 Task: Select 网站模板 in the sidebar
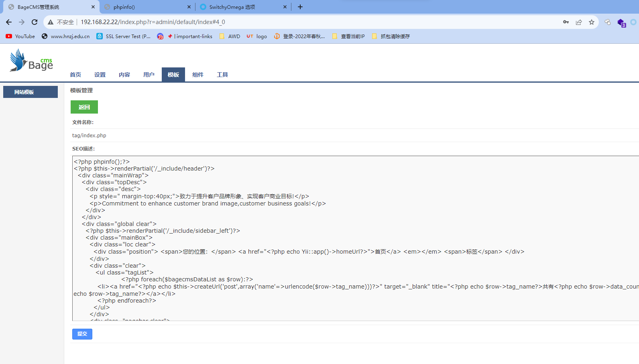click(x=31, y=92)
